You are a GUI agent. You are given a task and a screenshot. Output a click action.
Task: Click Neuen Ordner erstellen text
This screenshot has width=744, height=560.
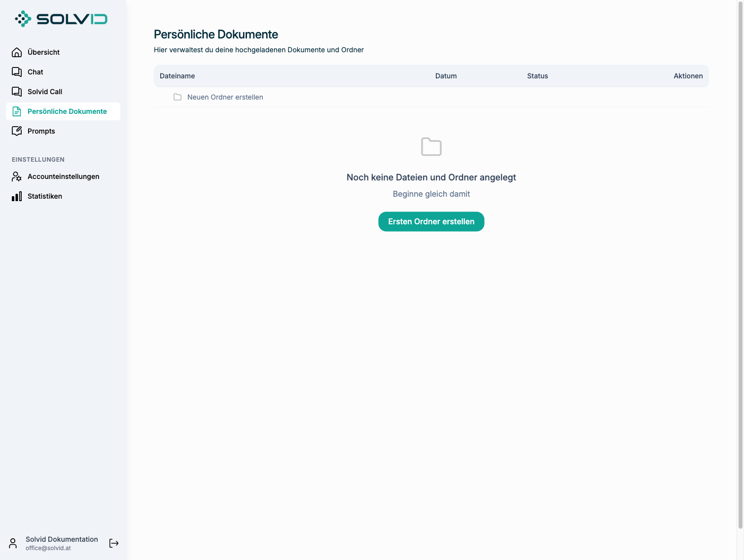(x=225, y=97)
